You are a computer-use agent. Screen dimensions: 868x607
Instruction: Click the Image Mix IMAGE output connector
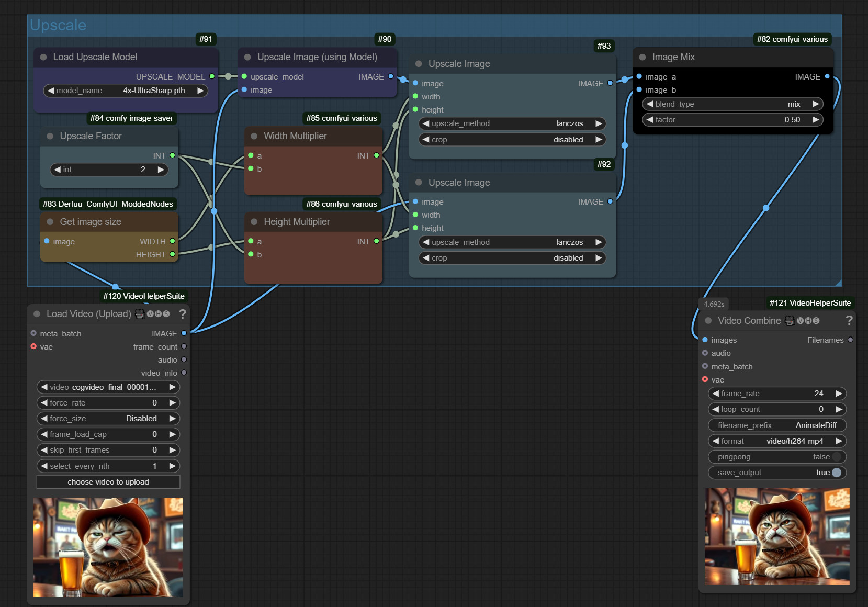[x=827, y=76]
